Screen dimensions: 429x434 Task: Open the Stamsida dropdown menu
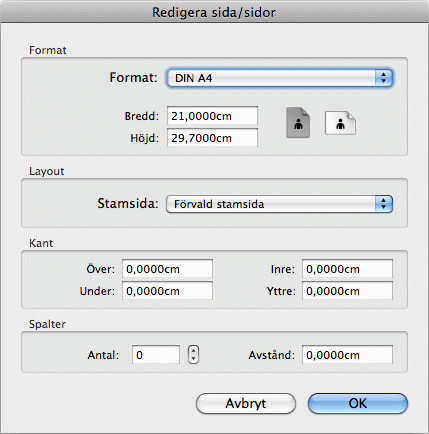[x=279, y=204]
